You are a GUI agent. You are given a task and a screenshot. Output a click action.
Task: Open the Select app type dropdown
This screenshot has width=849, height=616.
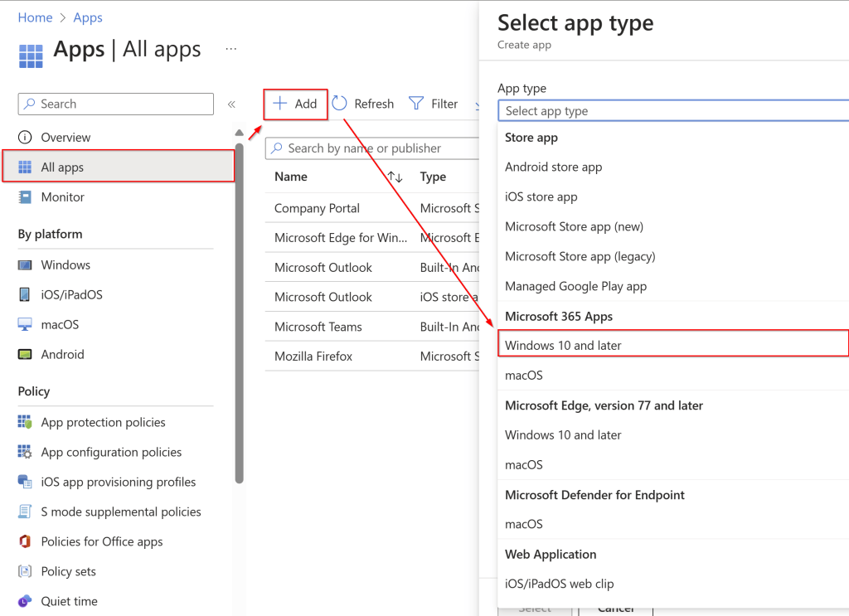(672, 111)
